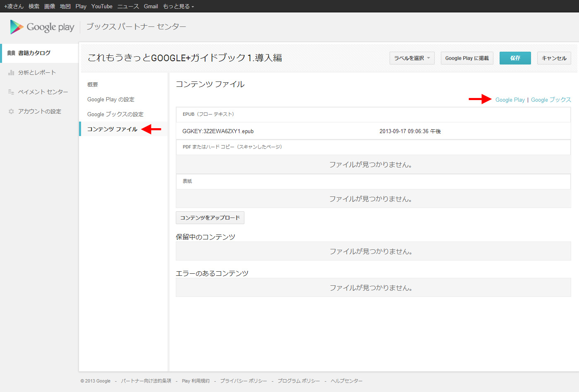Follow the Google Play link above file list
The image size is (579, 392).
coord(510,100)
